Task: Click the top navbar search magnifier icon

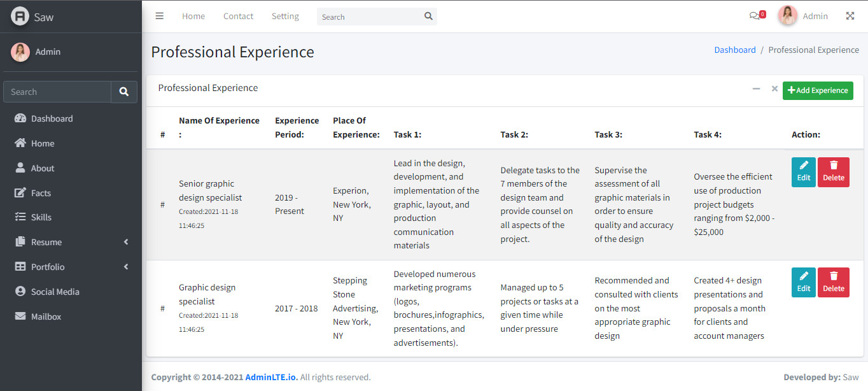Action: [428, 17]
